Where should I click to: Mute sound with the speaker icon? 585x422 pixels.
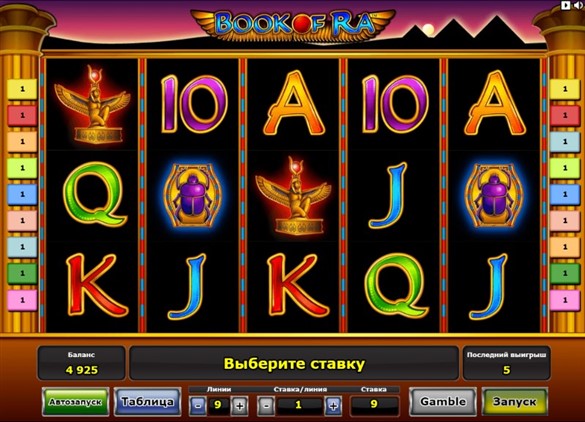tap(579, 5)
